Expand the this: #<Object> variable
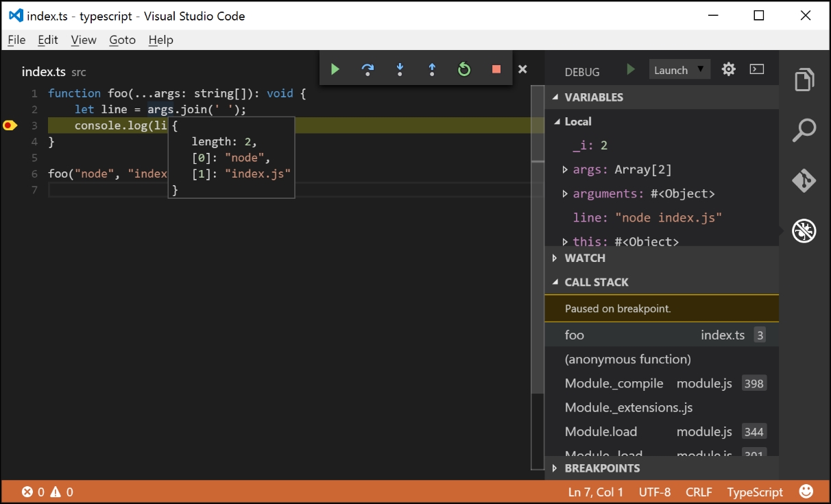This screenshot has height=504, width=831. [x=564, y=241]
